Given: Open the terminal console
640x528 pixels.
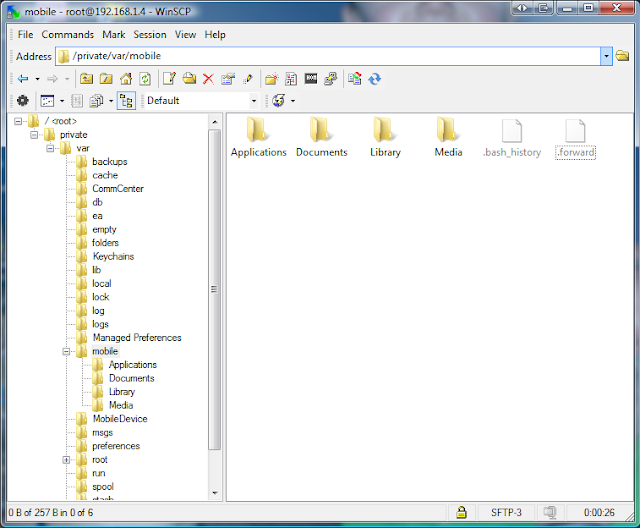Looking at the screenshot, I should pyautogui.click(x=311, y=78).
